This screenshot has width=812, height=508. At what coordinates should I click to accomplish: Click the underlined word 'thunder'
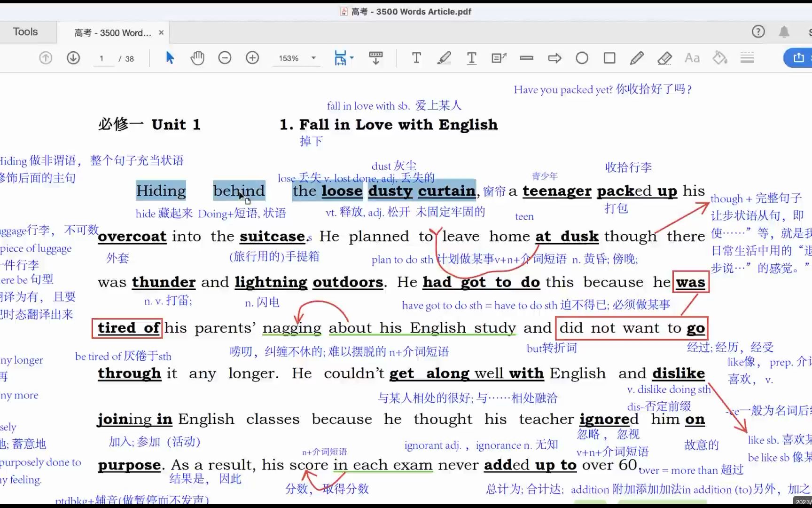click(x=164, y=282)
